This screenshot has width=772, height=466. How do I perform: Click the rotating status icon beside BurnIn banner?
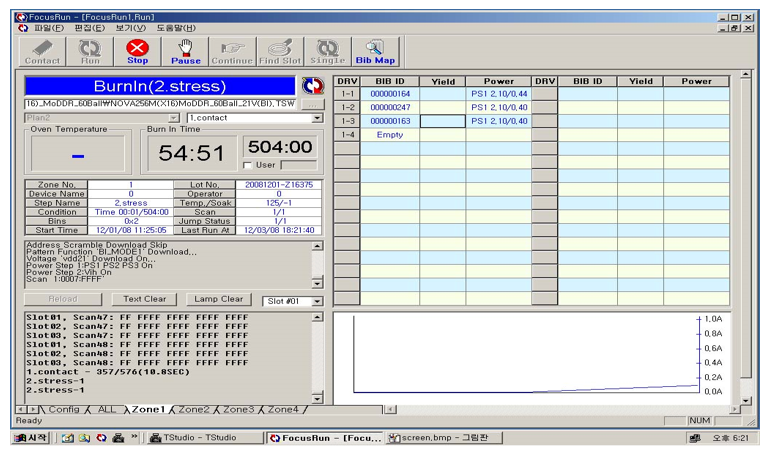click(313, 86)
